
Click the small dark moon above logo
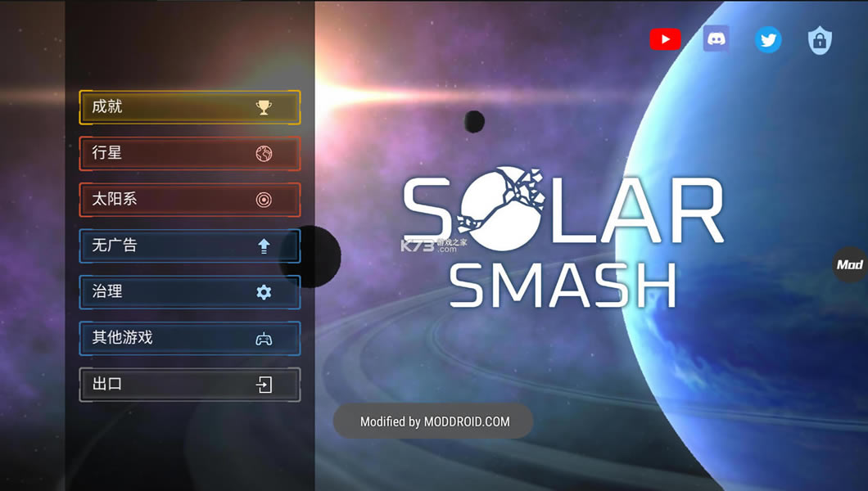pyautogui.click(x=474, y=122)
